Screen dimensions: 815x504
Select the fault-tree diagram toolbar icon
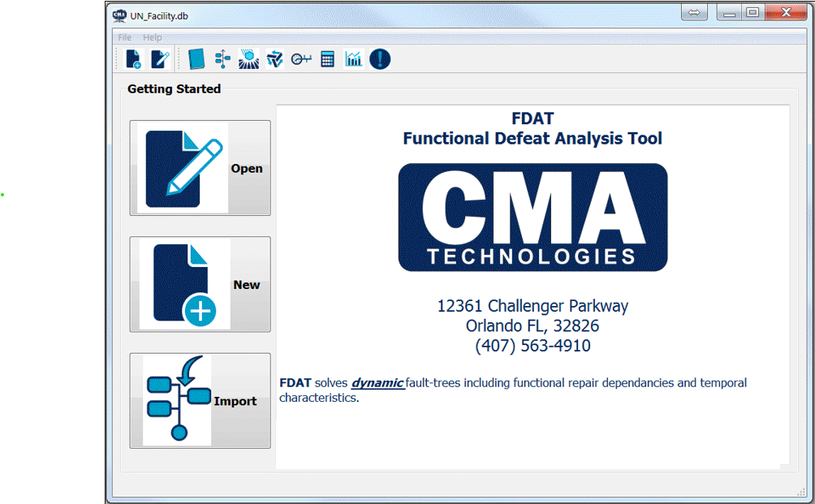point(222,58)
